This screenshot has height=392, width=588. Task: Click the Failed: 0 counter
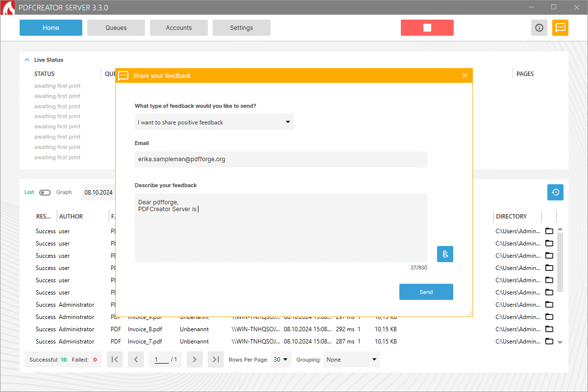point(84,360)
